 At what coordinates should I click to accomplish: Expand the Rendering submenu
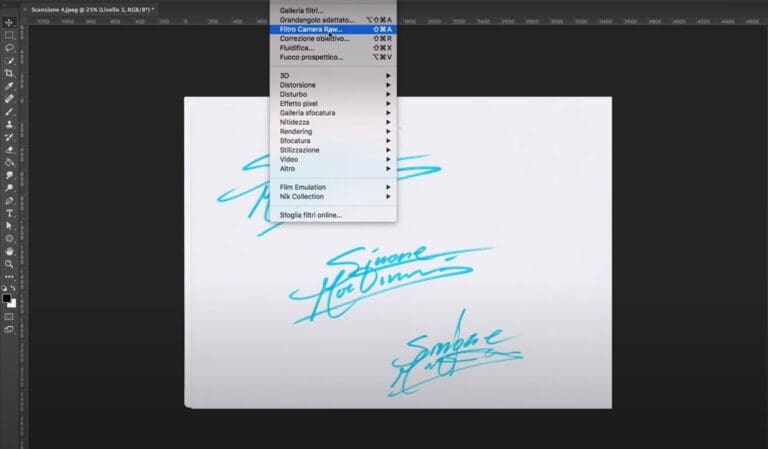[x=333, y=131]
